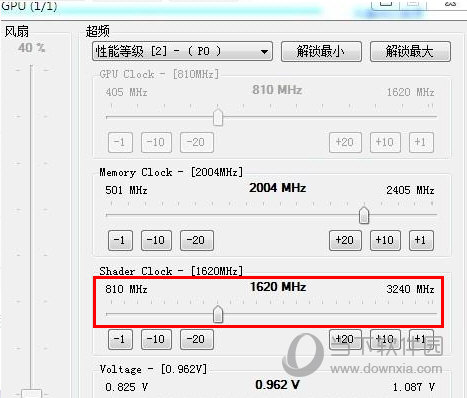This screenshot has height=398, width=467.
Task: Click the 风扇 section heading
Action: (x=17, y=32)
